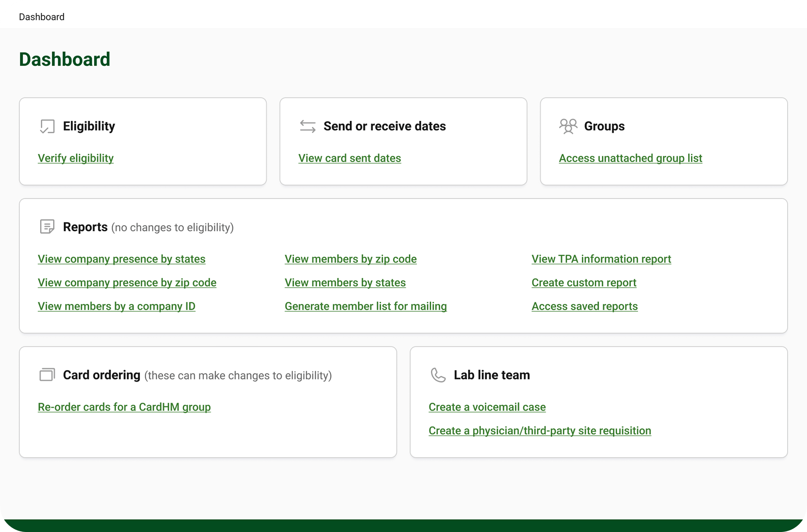Click the Card ordering cards icon

(47, 375)
